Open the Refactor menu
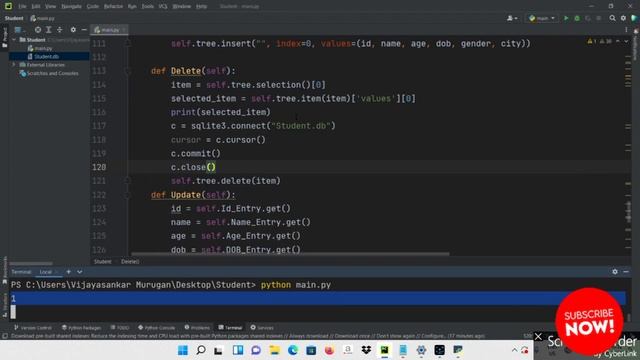This screenshot has width=640, height=360. 113,6
